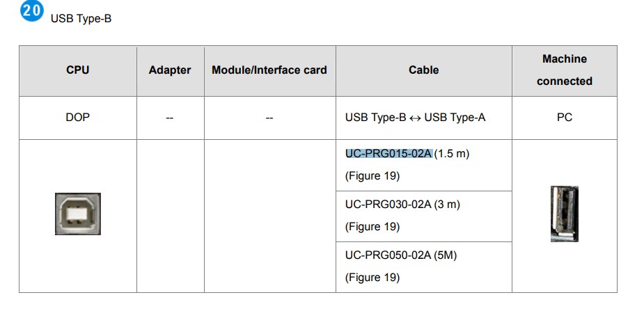Click the USB Type-B ↔ USB Type-A cell
644x318 pixels.
coord(415,118)
